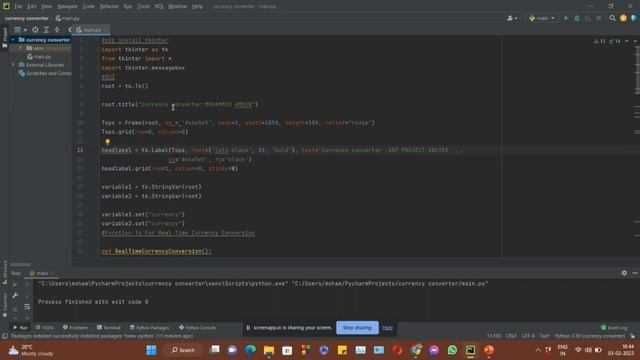Expand the venv folder in project tree
The image size is (640, 360).
tap(20, 48)
